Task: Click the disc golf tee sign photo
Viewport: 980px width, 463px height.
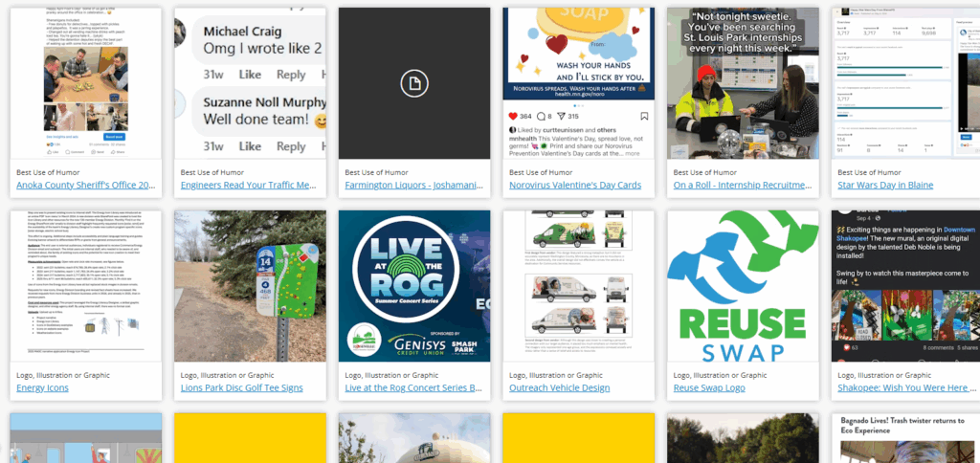Action: point(250,286)
